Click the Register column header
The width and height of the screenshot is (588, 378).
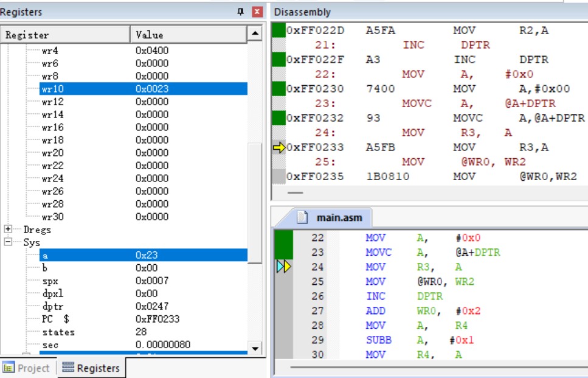65,35
